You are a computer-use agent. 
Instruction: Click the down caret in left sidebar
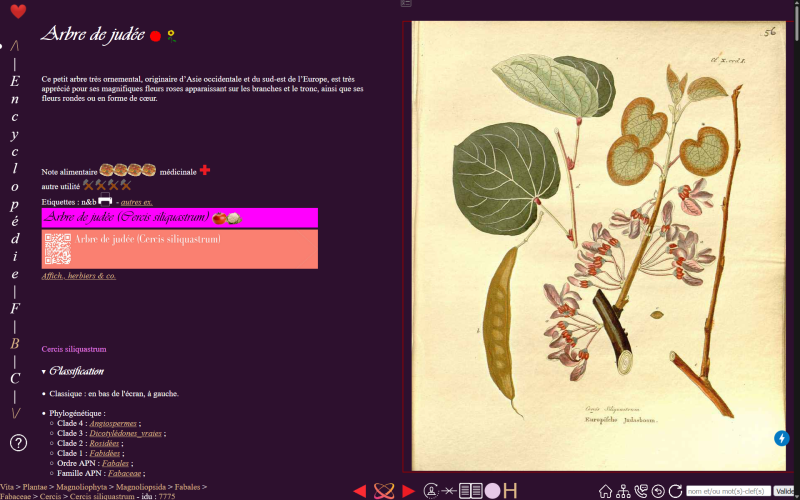coord(15,413)
